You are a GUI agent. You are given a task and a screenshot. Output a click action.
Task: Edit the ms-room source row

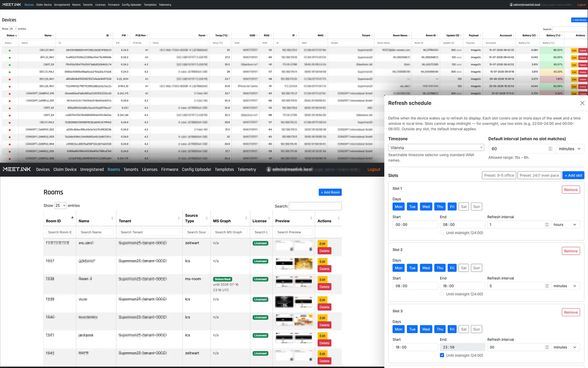tap(322, 280)
